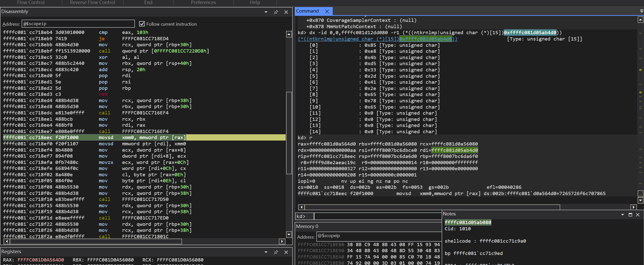Image resolution: width=644 pixels, height=265 pixels.
Task: Click the bp ffffc081`cc71c9ed note line
Action: pos(474,253)
